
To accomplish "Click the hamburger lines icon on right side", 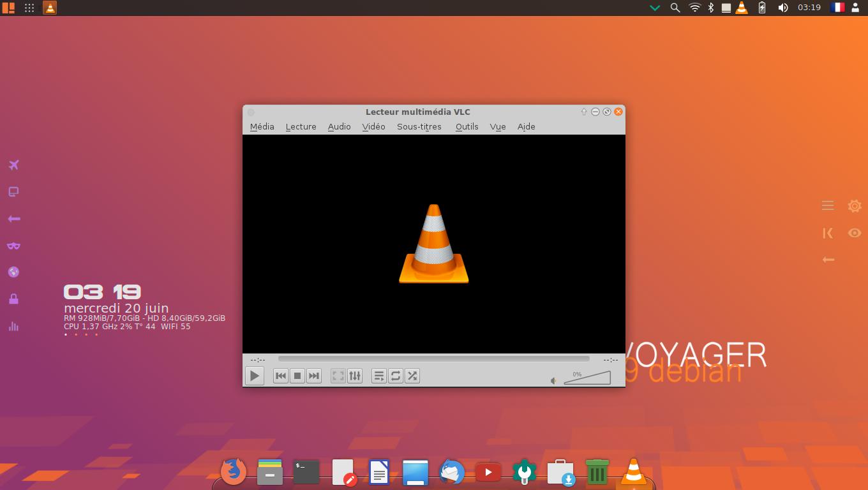I will [828, 205].
